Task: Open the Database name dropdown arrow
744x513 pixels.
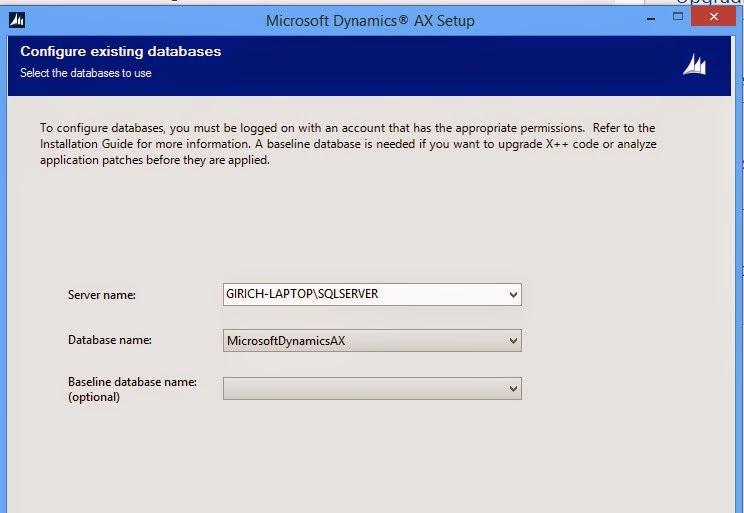Action: click(x=513, y=341)
